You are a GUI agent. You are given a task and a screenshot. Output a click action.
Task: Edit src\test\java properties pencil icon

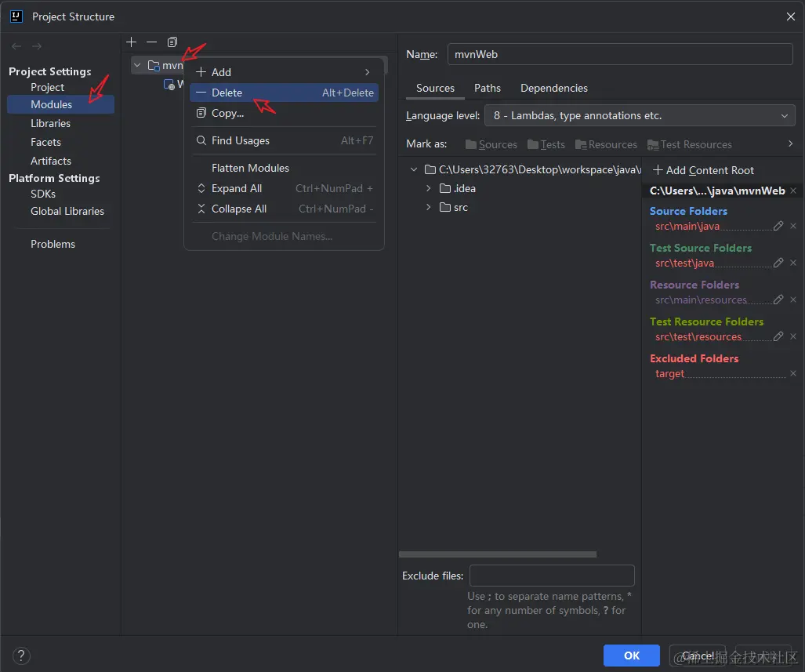point(778,263)
